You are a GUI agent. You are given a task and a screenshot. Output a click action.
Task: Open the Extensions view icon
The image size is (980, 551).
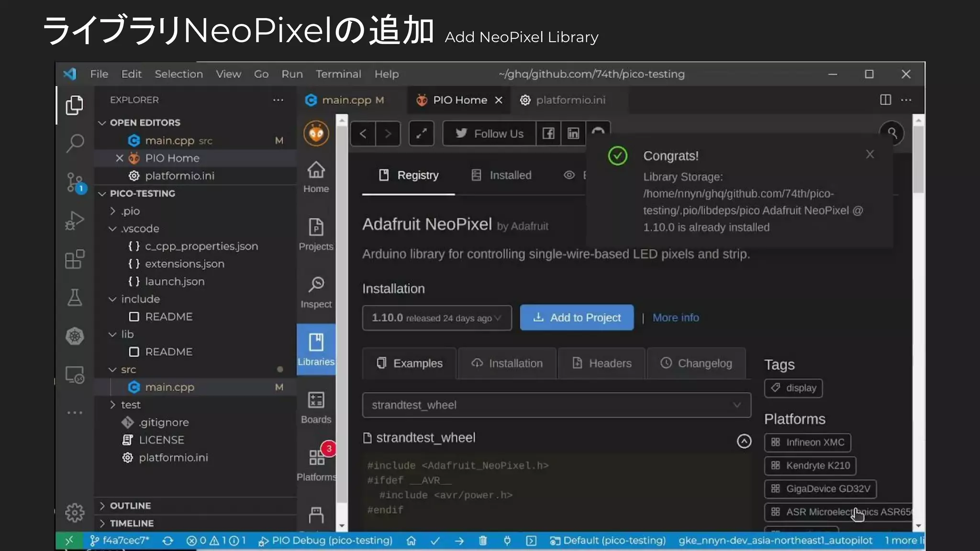(74, 259)
